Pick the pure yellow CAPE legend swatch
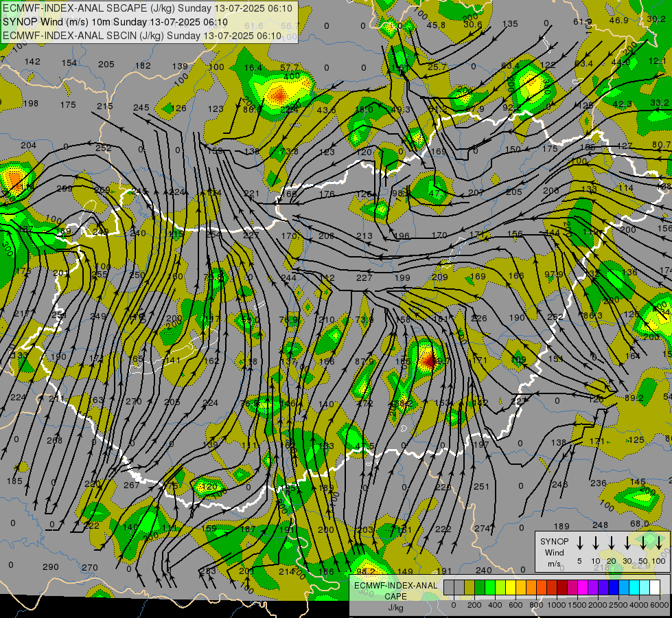This screenshot has height=618, width=672. click(511, 588)
